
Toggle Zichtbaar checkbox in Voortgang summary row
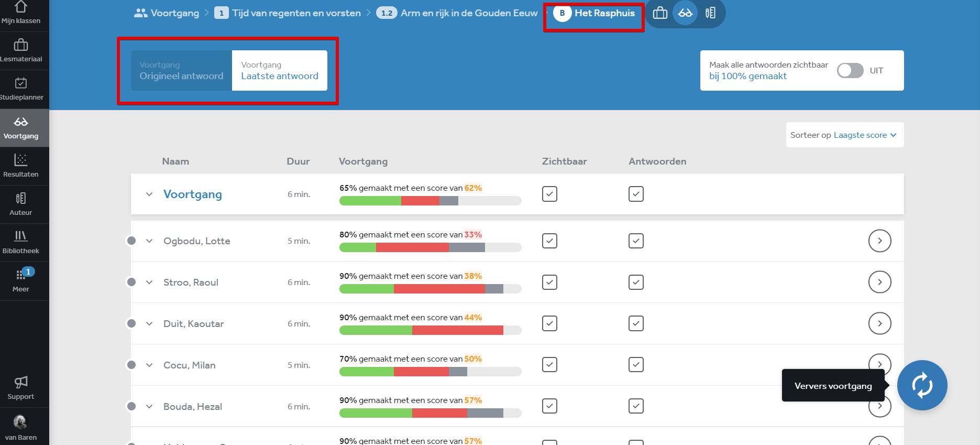point(549,194)
